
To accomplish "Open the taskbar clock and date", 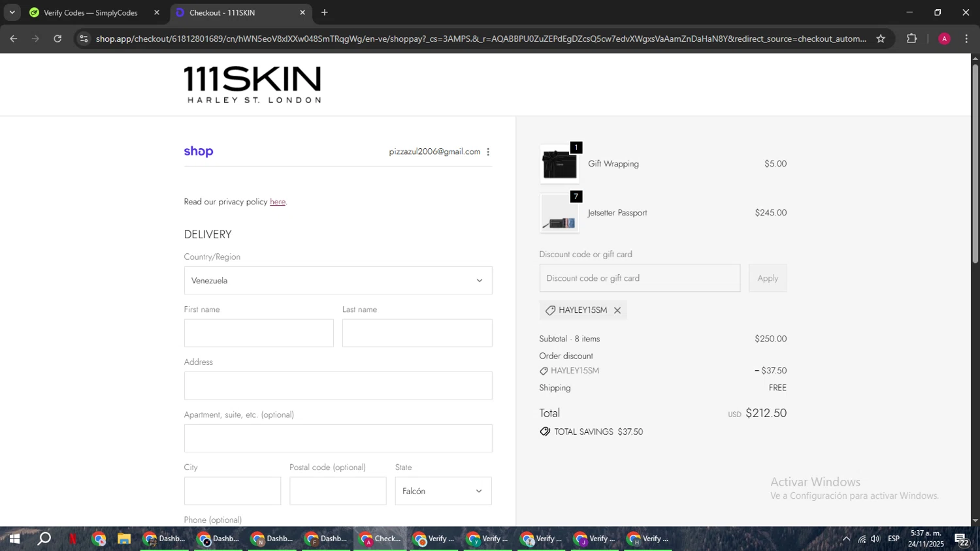I will 926,539.
